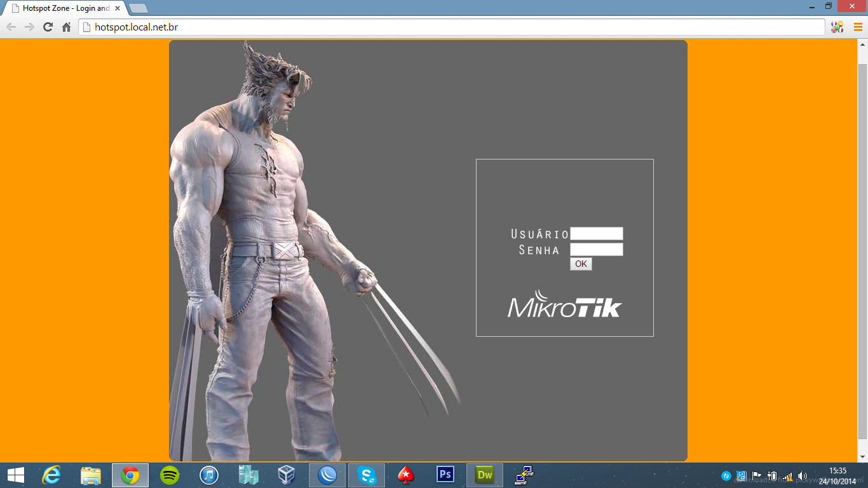This screenshot has width=868, height=488.
Task: Open the network computers taskbar icon
Action: [524, 475]
